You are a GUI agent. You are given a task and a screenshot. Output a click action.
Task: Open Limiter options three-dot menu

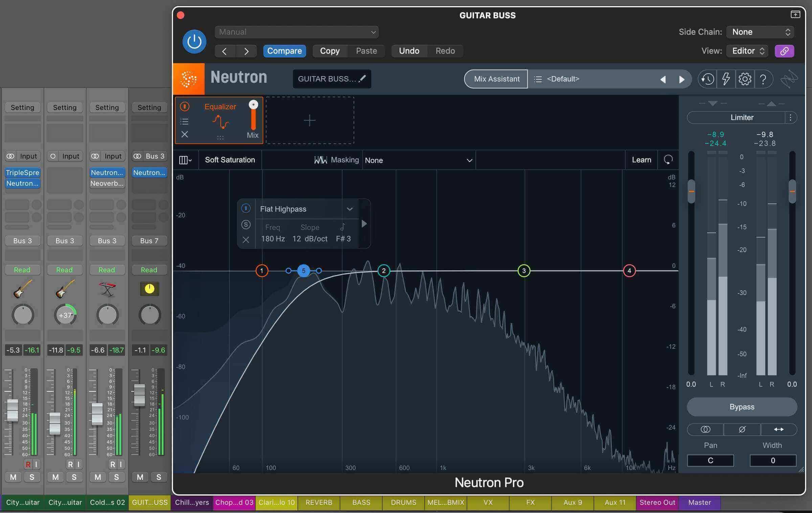(x=790, y=117)
